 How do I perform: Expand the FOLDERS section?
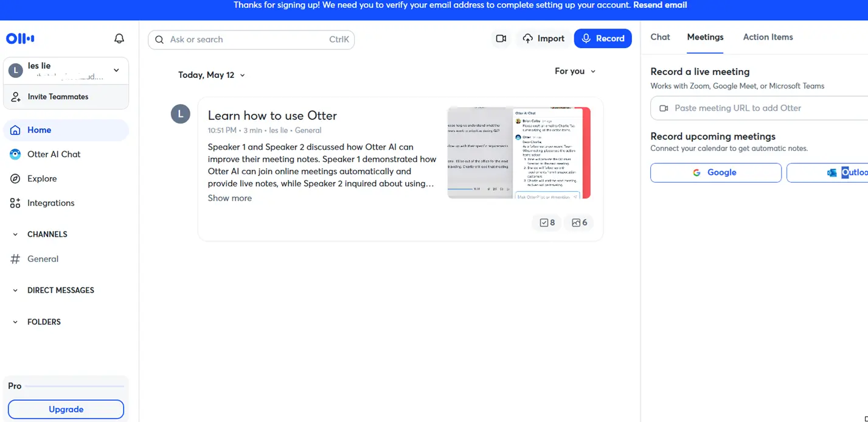pos(15,322)
